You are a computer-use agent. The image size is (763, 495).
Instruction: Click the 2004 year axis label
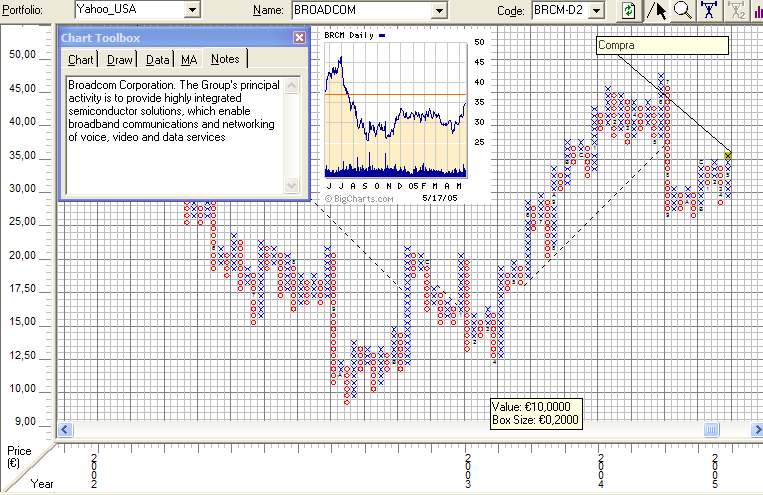click(601, 471)
